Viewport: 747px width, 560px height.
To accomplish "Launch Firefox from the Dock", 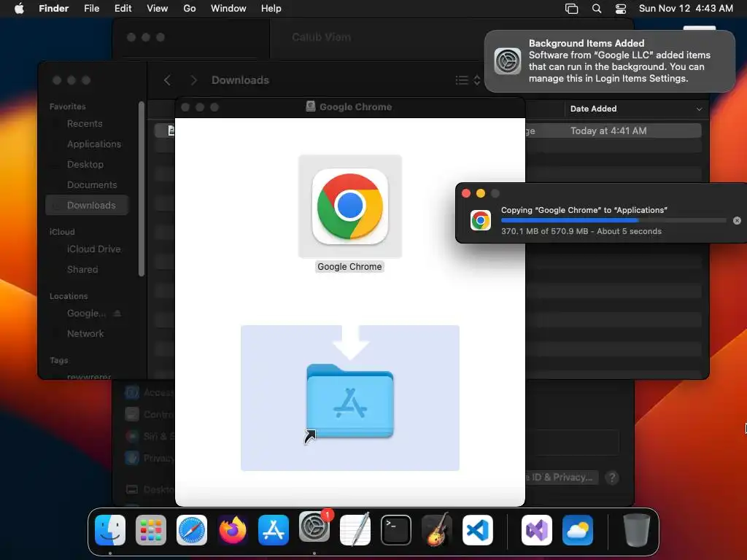I will (x=233, y=530).
